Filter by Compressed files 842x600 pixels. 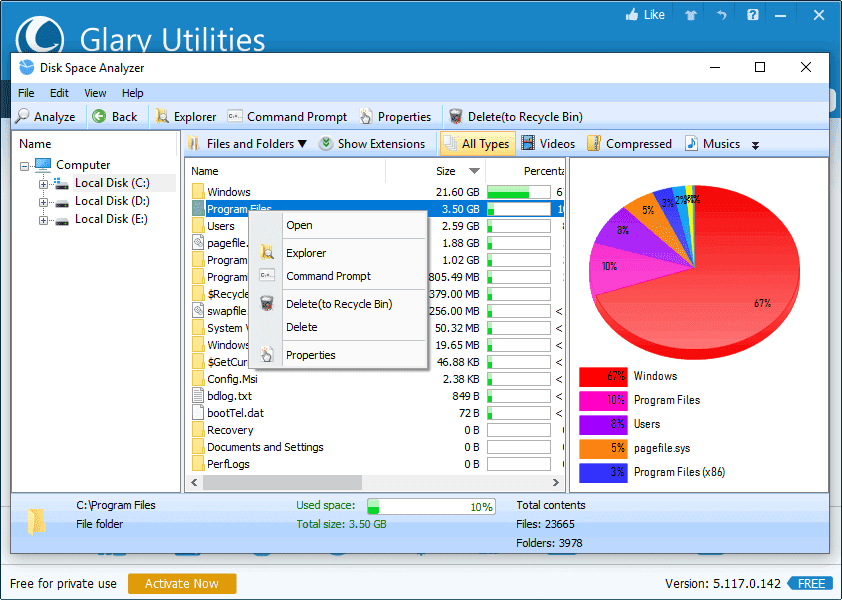coord(629,144)
